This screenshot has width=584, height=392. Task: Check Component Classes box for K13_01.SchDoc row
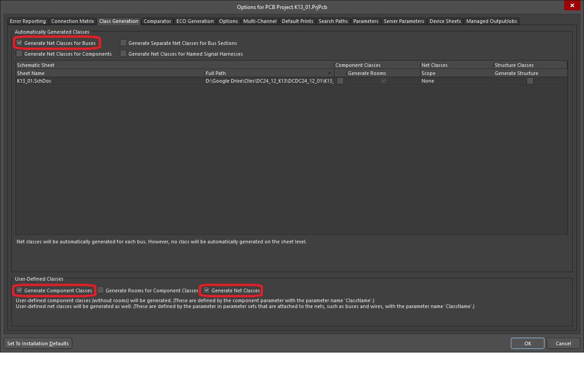(x=340, y=81)
